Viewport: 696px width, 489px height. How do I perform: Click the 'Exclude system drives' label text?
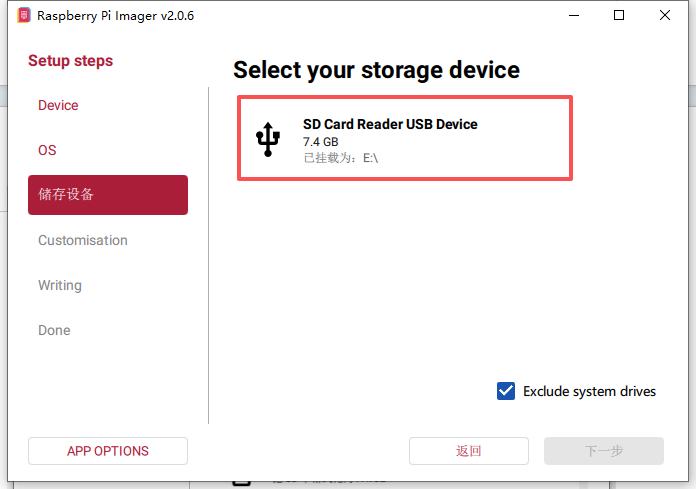[589, 391]
